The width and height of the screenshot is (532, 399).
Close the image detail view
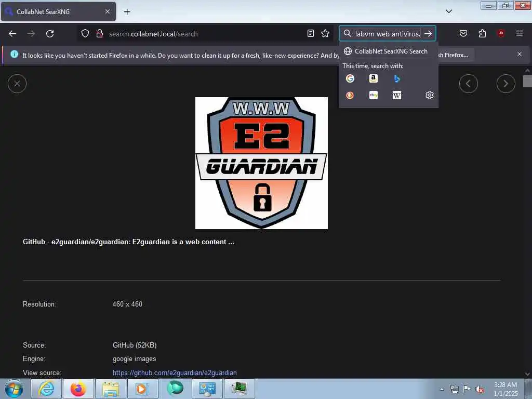pyautogui.click(x=17, y=84)
